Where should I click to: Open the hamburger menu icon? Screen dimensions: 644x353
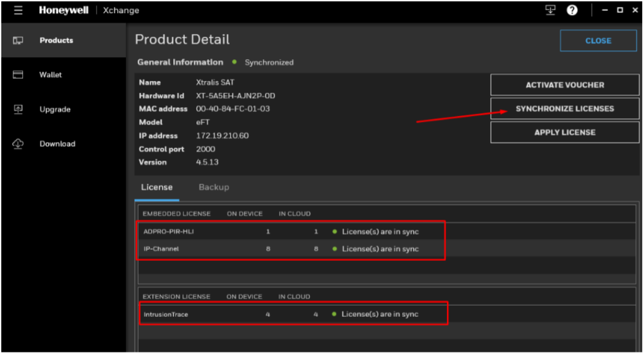pos(18,11)
